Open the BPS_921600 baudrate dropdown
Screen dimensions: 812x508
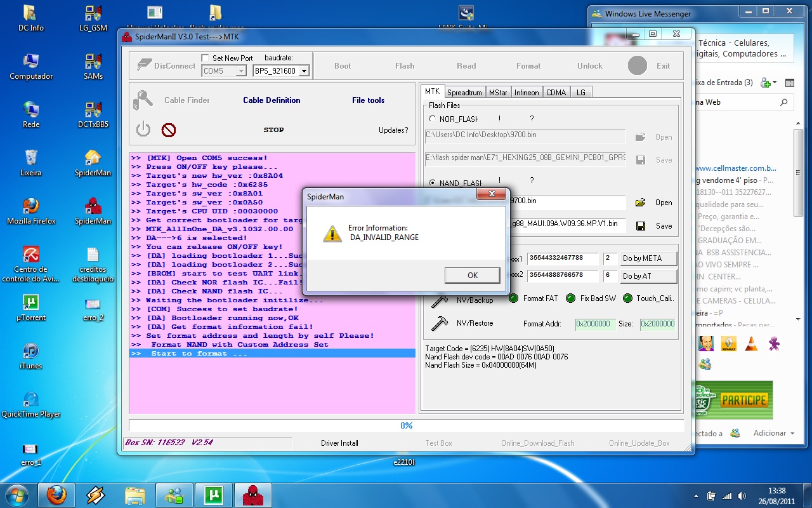(x=304, y=71)
